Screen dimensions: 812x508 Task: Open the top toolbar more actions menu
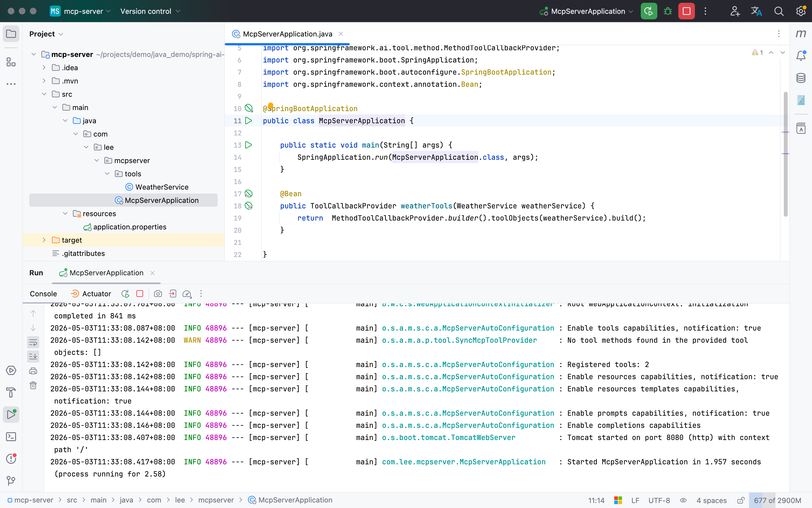coord(705,11)
